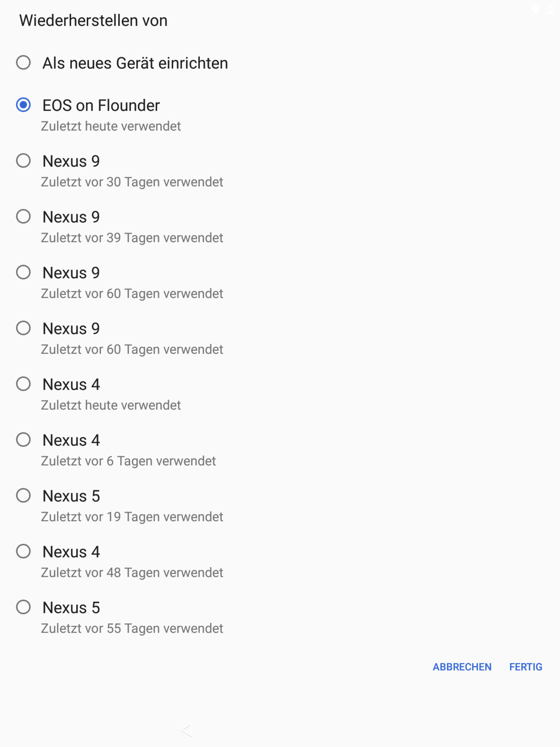Select the "EOS on Flounder" radio button
This screenshot has width=560, height=747.
[23, 105]
